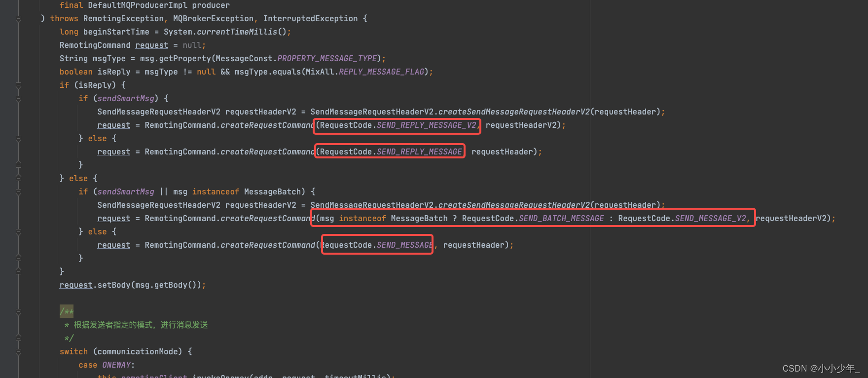The image size is (868, 378).
Task: Fold the 'if (sendSmartMsg || msg instanceof MessageBatch)' block
Action: click(18, 192)
